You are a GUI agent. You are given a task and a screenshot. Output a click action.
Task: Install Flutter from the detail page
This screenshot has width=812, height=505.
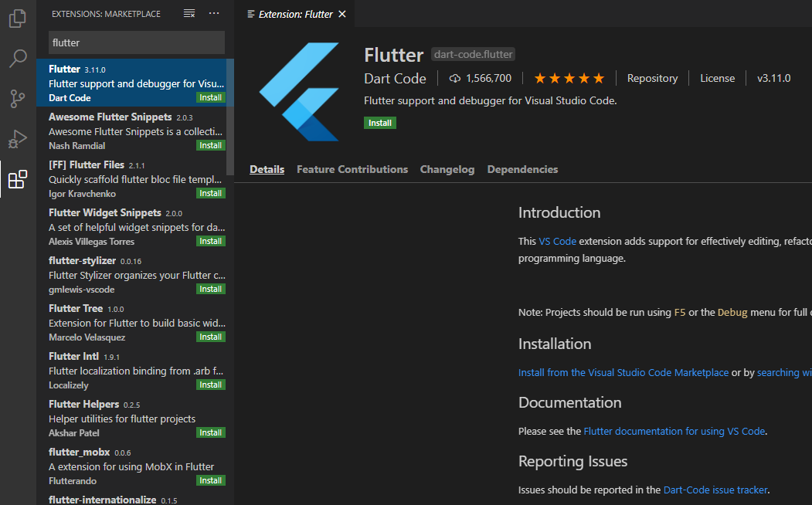pyautogui.click(x=379, y=123)
